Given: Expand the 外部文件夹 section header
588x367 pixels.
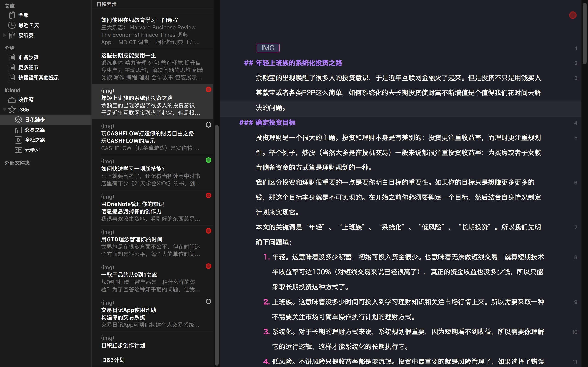Looking at the screenshot, I should coord(17,163).
